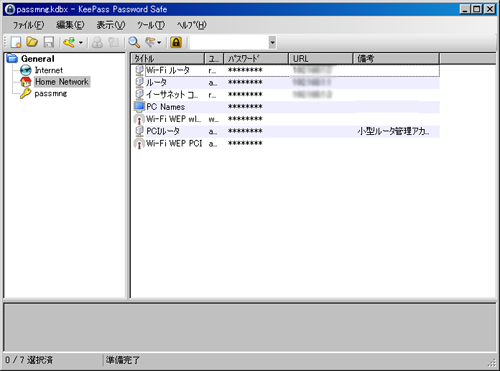Select the Internet group
The width and height of the screenshot is (500, 371).
49,70
